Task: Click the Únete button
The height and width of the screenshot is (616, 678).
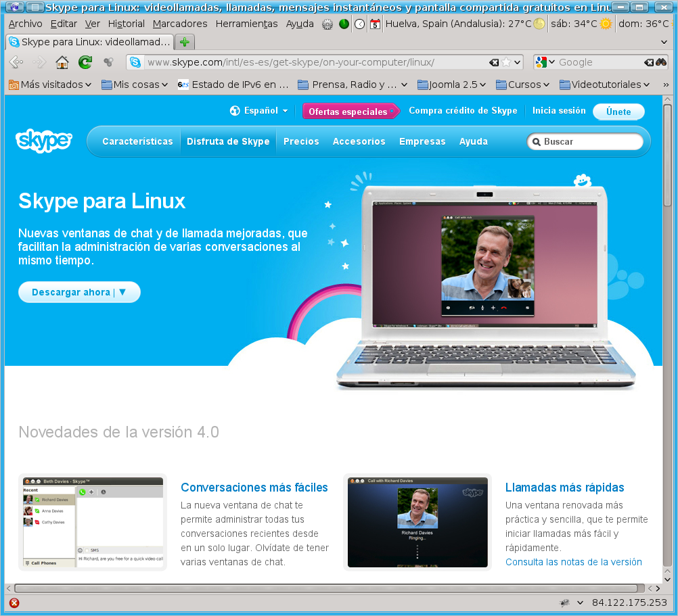Action: (x=618, y=112)
